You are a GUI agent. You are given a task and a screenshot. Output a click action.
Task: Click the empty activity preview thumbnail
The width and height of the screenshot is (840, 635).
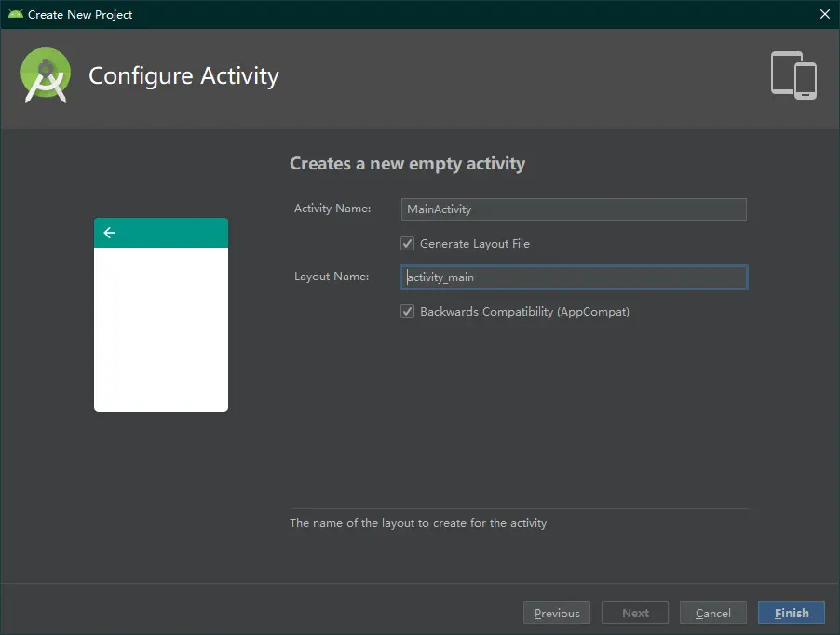pos(161,315)
